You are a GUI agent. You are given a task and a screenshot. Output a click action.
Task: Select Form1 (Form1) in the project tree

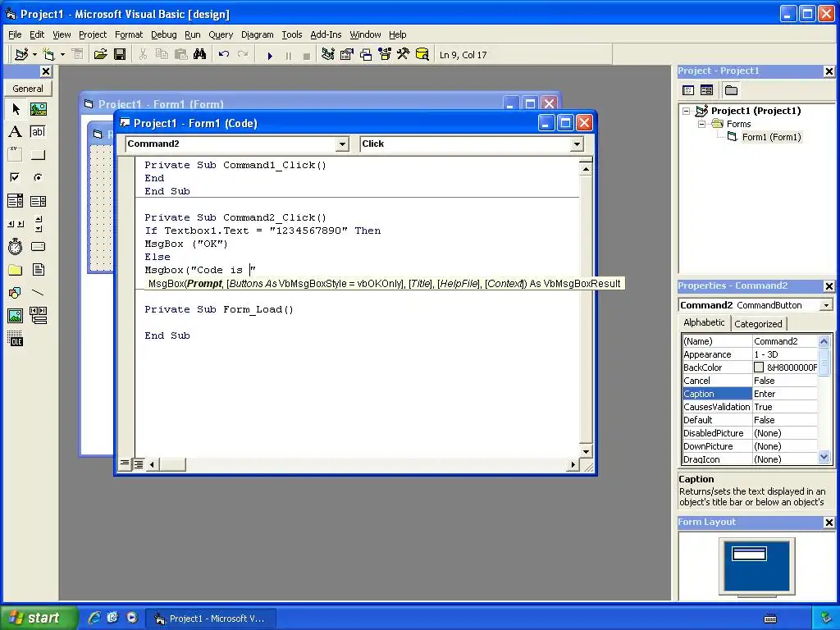tap(771, 137)
